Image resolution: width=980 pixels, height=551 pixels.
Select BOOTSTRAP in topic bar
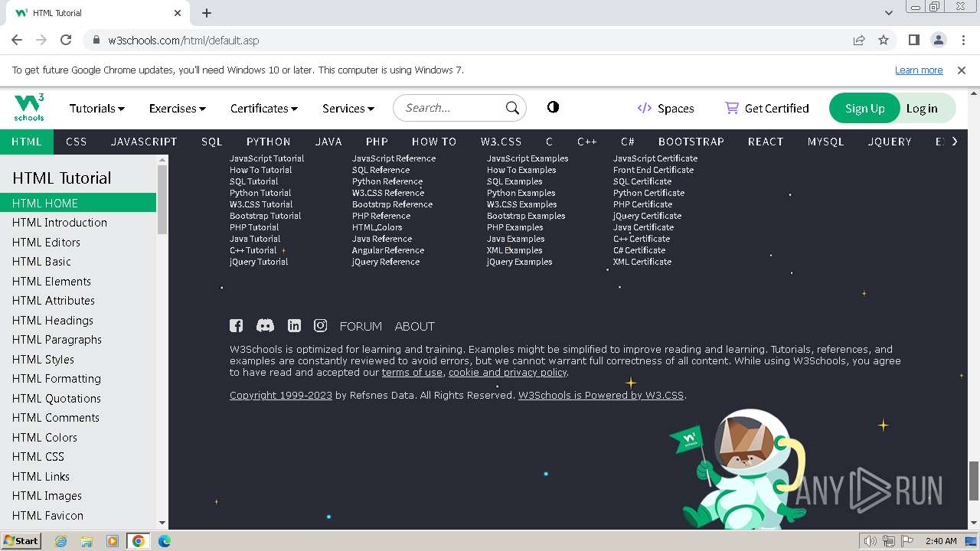pos(691,142)
